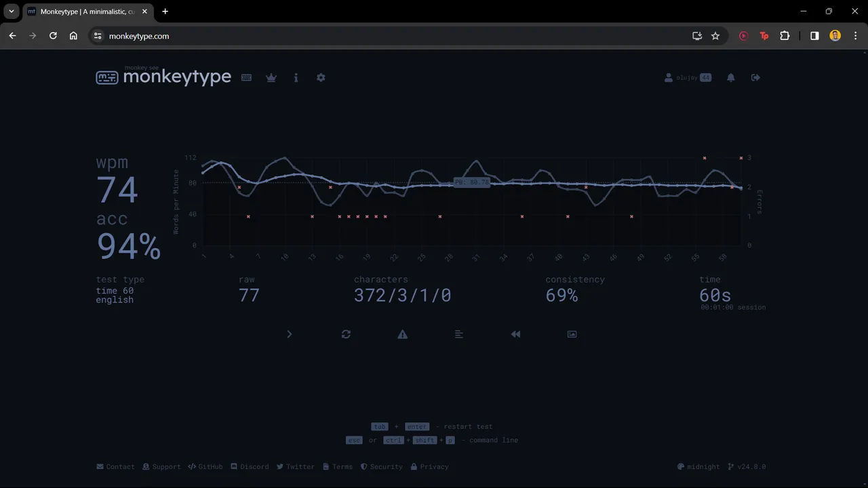Open the Chrome profile avatar

pos(835,36)
